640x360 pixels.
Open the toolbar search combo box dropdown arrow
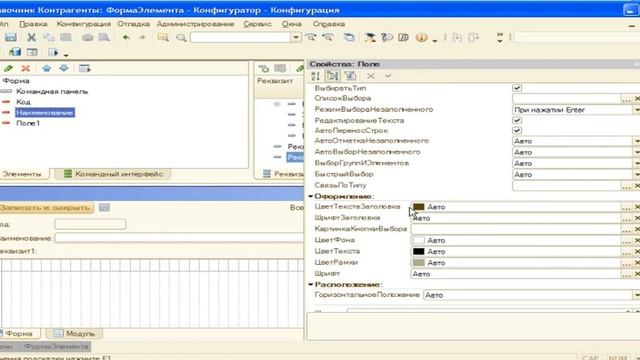pos(296,38)
